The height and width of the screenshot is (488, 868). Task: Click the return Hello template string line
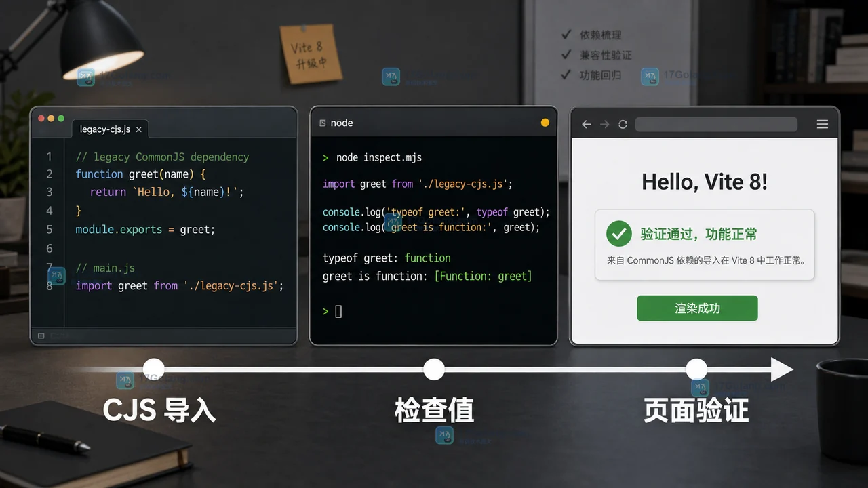(167, 192)
